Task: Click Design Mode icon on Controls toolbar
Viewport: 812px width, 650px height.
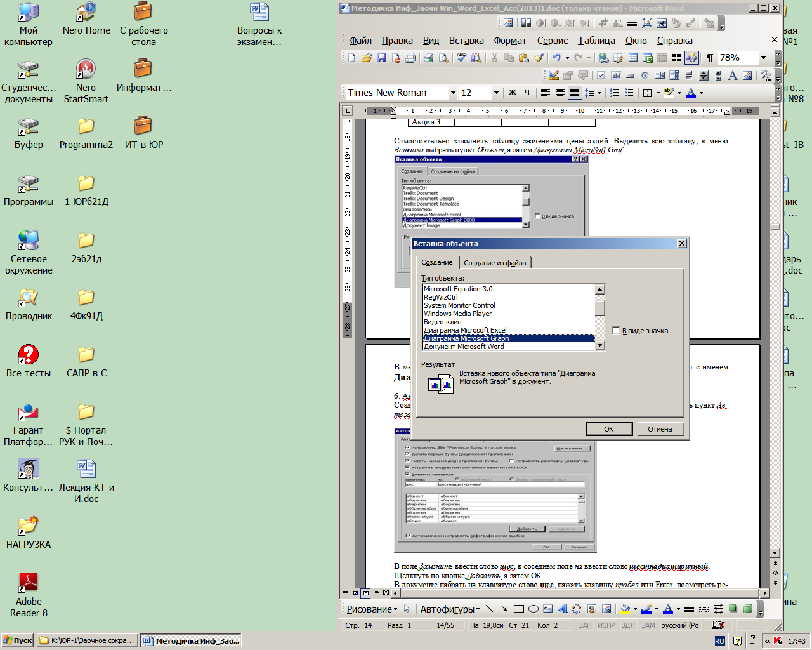Action: click(x=554, y=75)
